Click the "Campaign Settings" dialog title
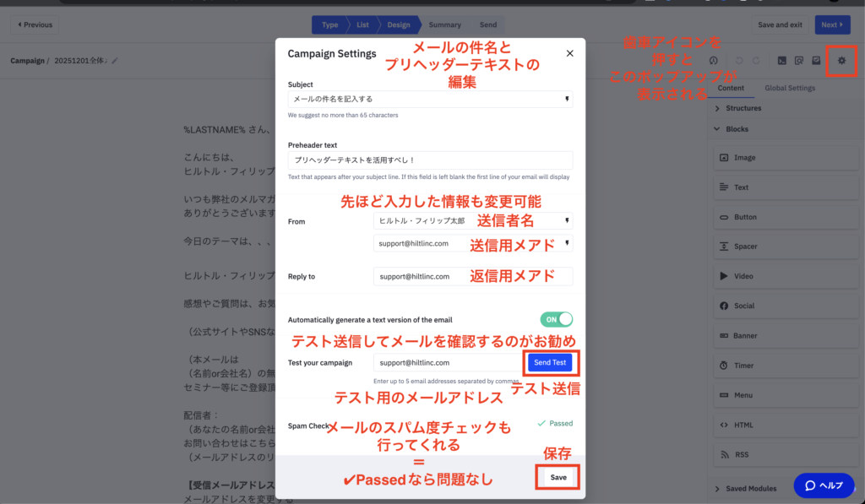Screen dimensions: 865x504 331,53
